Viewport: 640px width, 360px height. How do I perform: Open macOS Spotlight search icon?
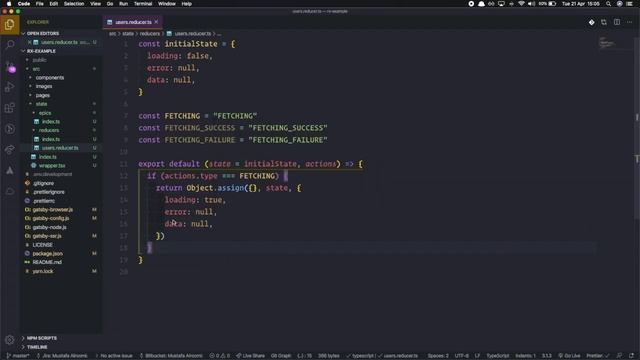[608, 4]
